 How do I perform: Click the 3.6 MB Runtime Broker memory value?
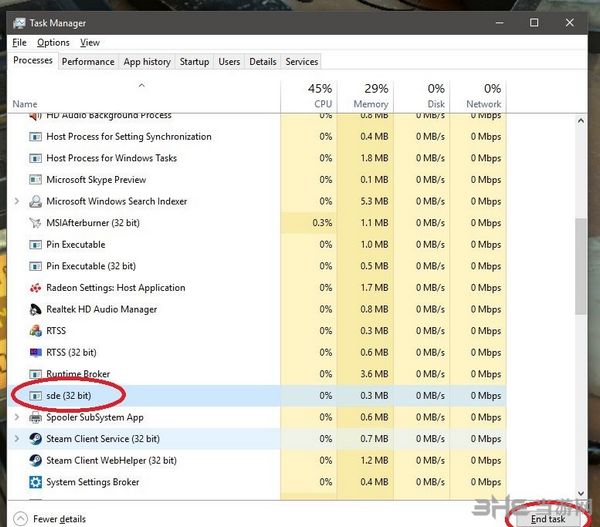click(374, 374)
